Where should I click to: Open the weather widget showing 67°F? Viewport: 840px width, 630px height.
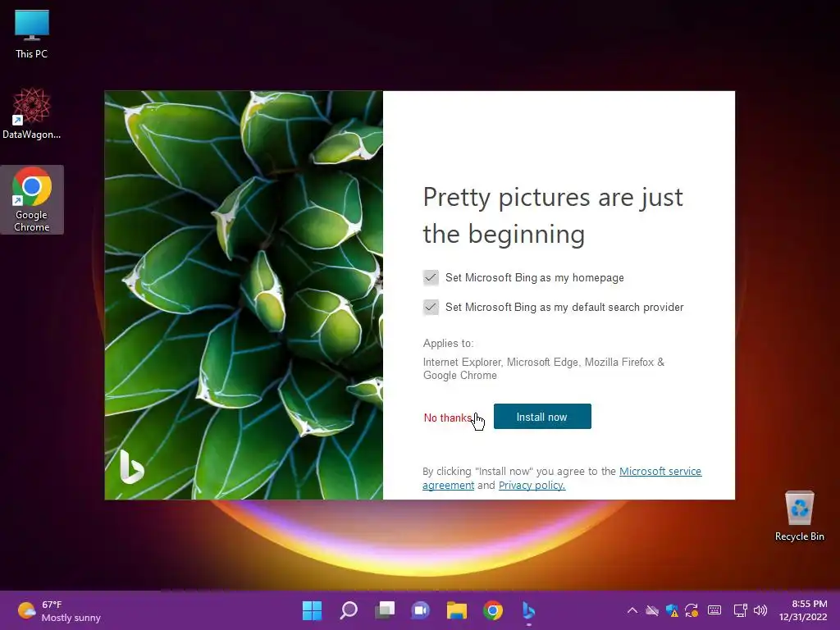pos(59,610)
